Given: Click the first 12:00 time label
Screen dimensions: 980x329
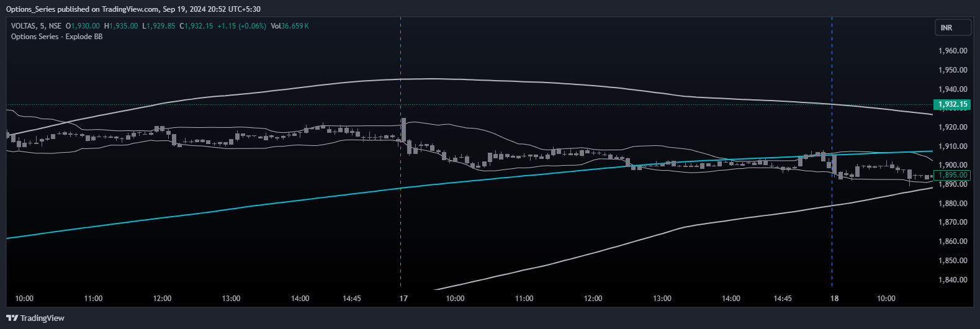Looking at the screenshot, I should click(162, 299).
